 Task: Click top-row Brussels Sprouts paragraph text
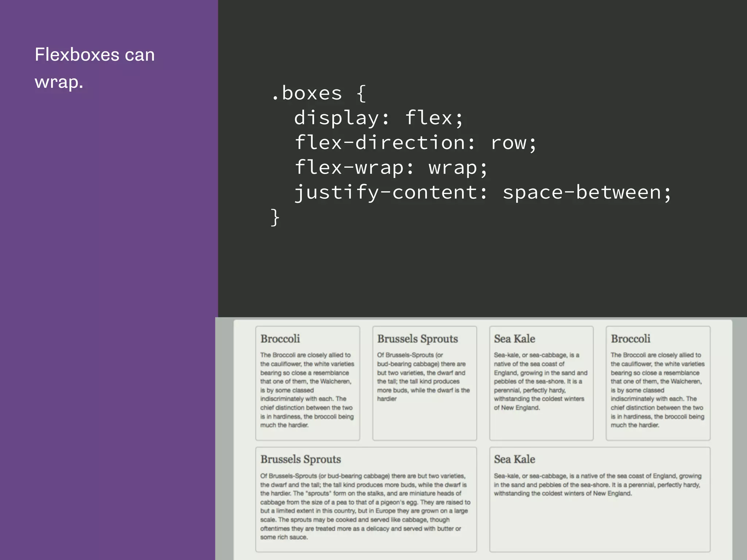pyautogui.click(x=423, y=377)
